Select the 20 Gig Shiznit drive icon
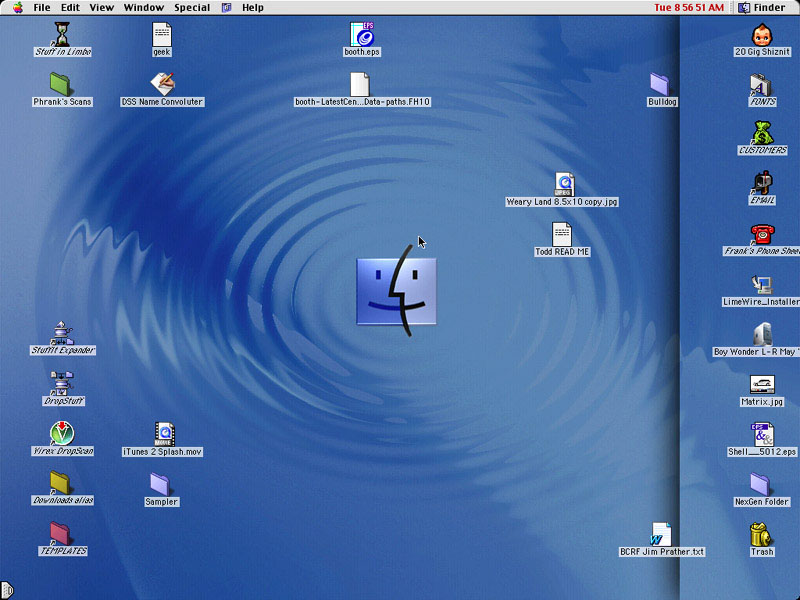Screen dimensions: 800x600 (x=762, y=34)
